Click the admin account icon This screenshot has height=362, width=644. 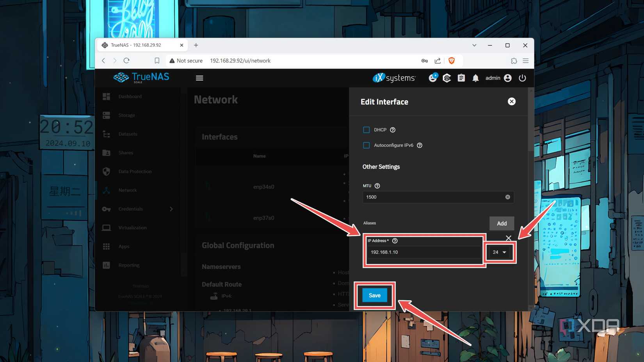pyautogui.click(x=507, y=78)
